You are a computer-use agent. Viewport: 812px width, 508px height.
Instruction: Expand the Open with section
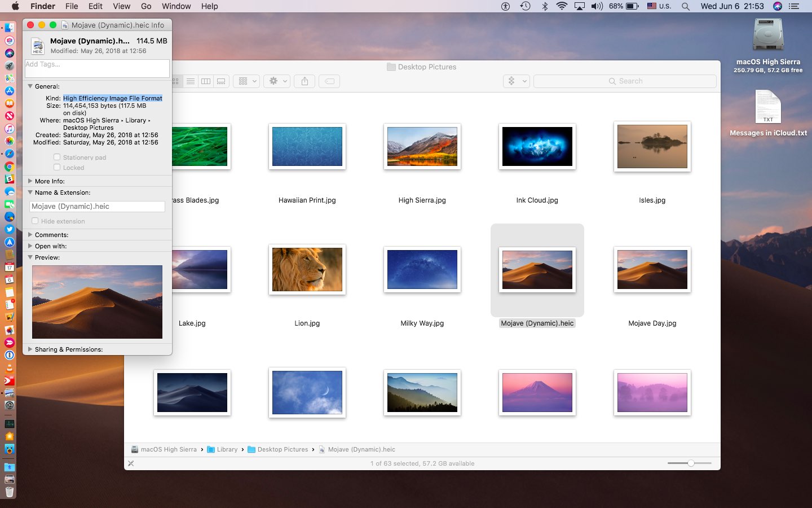[x=30, y=246]
